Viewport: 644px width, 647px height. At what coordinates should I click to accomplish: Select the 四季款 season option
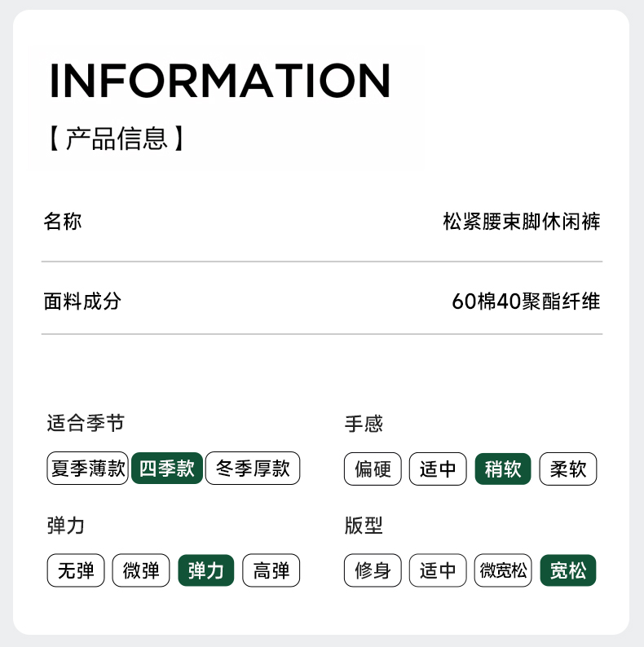pos(166,469)
